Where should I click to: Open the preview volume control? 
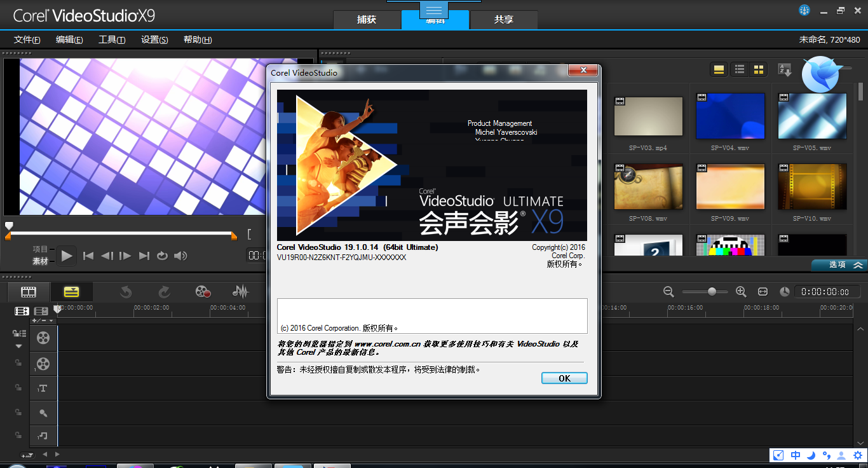(x=180, y=256)
